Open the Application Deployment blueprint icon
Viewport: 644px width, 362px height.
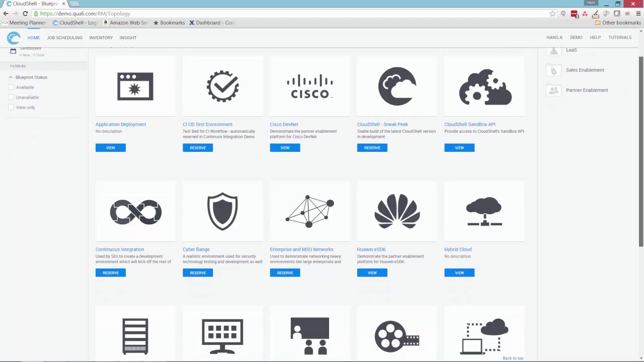point(135,86)
